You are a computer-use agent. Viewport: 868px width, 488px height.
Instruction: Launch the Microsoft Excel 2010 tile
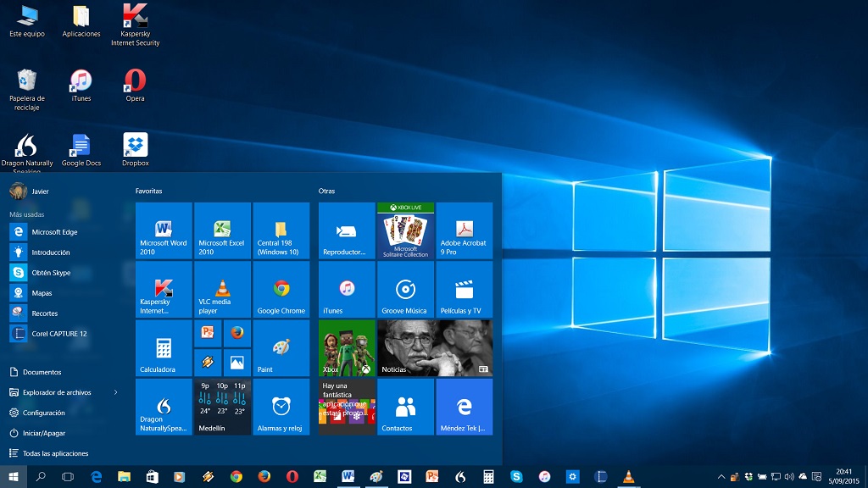point(223,230)
